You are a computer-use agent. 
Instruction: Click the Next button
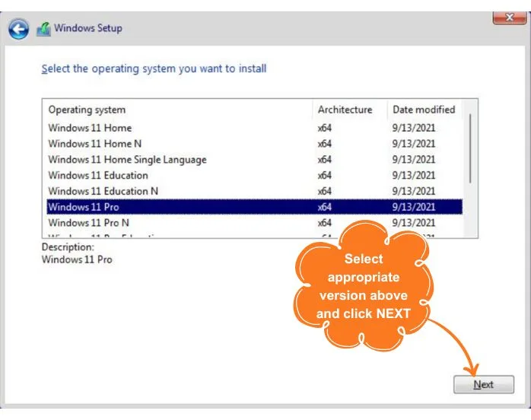click(484, 384)
